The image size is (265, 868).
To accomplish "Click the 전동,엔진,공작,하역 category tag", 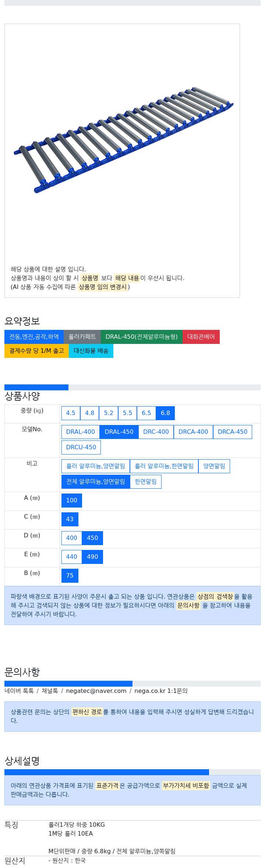I will point(34,337).
